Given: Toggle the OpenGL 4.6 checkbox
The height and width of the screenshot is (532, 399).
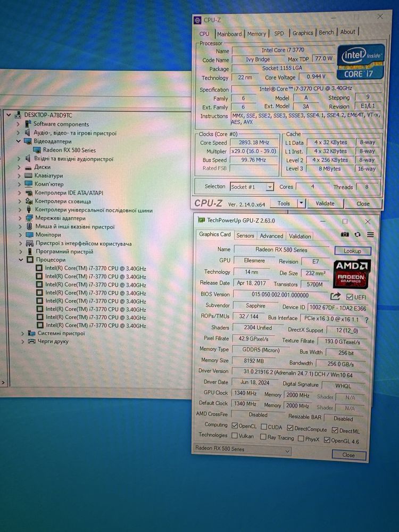Looking at the screenshot, I should 327,440.
